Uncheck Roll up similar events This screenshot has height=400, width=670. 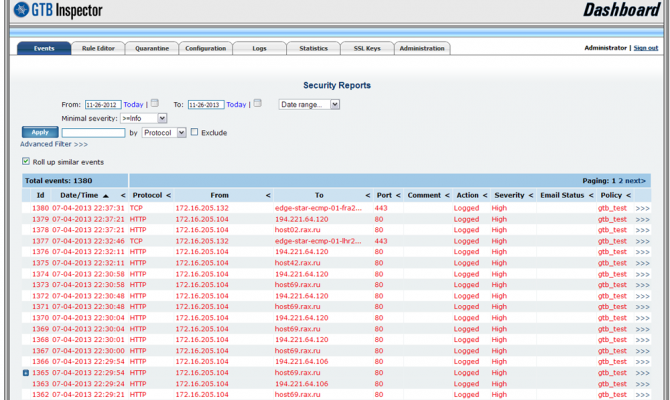26,162
